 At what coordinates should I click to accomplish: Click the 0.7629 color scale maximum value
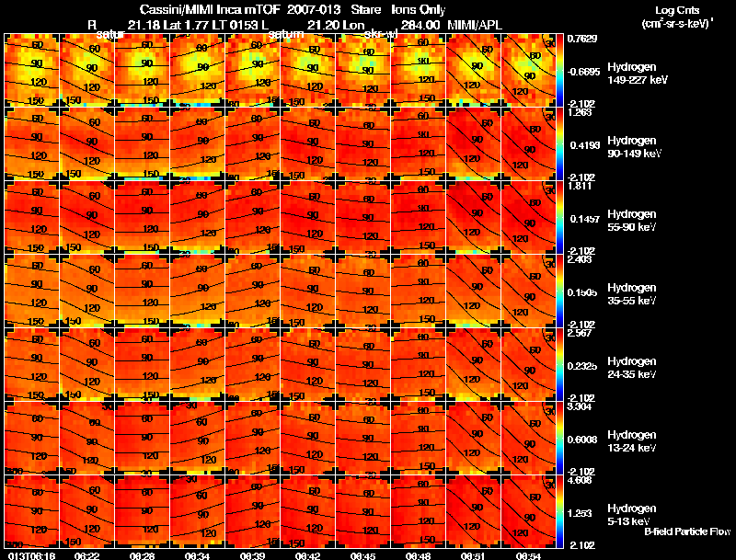pyautogui.click(x=582, y=39)
